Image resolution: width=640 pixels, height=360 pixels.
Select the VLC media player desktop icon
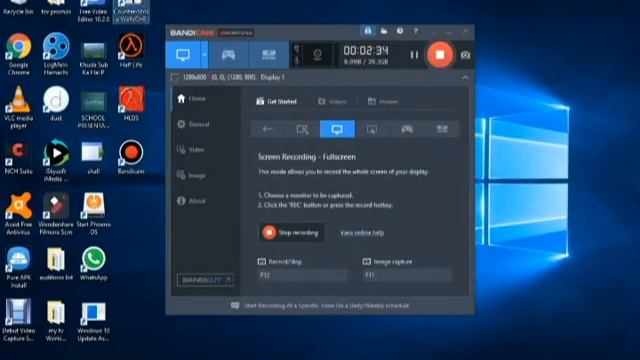click(x=18, y=107)
